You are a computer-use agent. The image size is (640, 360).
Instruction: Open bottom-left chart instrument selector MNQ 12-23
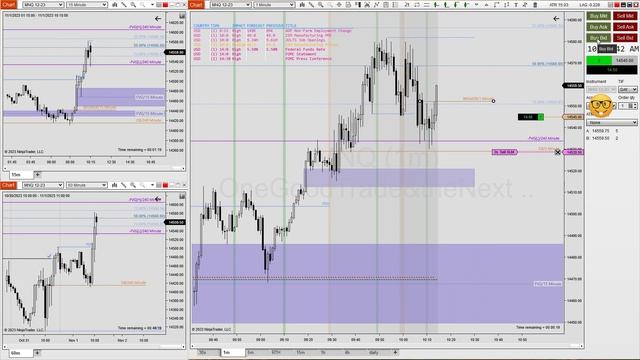pos(43,185)
